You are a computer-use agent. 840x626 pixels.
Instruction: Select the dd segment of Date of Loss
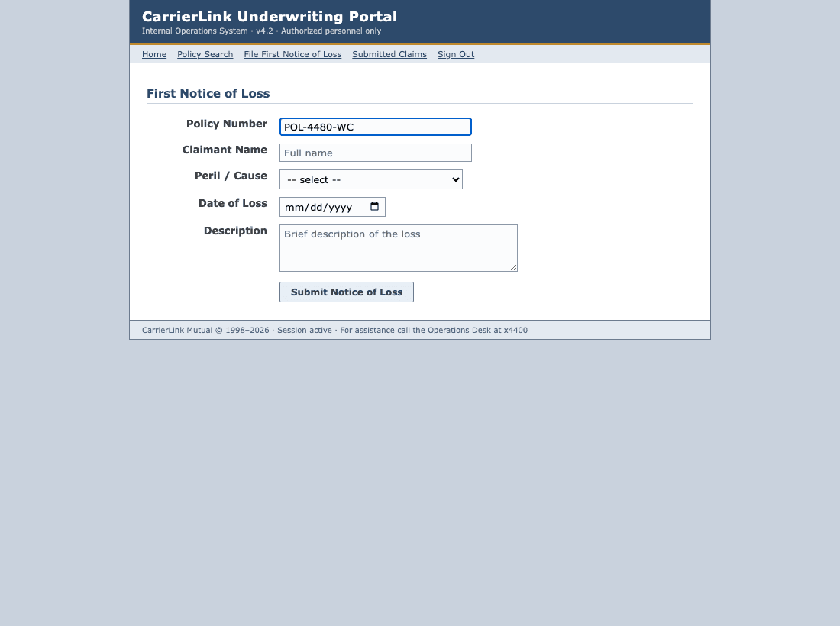click(x=316, y=207)
